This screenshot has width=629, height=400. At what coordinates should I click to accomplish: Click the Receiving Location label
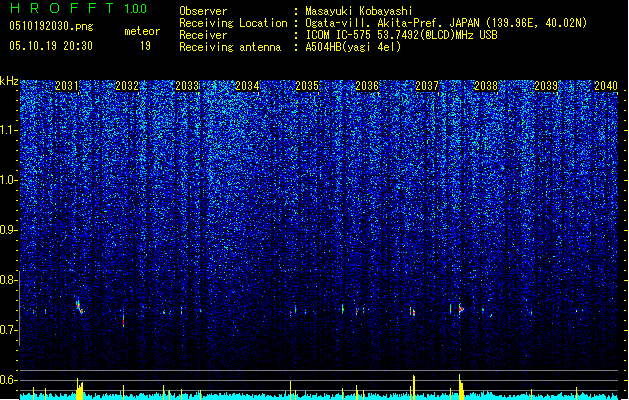233,23
